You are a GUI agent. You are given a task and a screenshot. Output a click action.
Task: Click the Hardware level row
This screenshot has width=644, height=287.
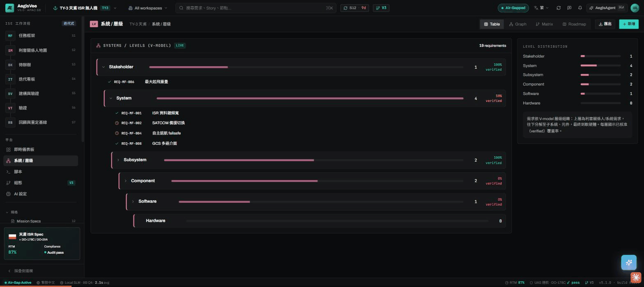(x=320, y=221)
